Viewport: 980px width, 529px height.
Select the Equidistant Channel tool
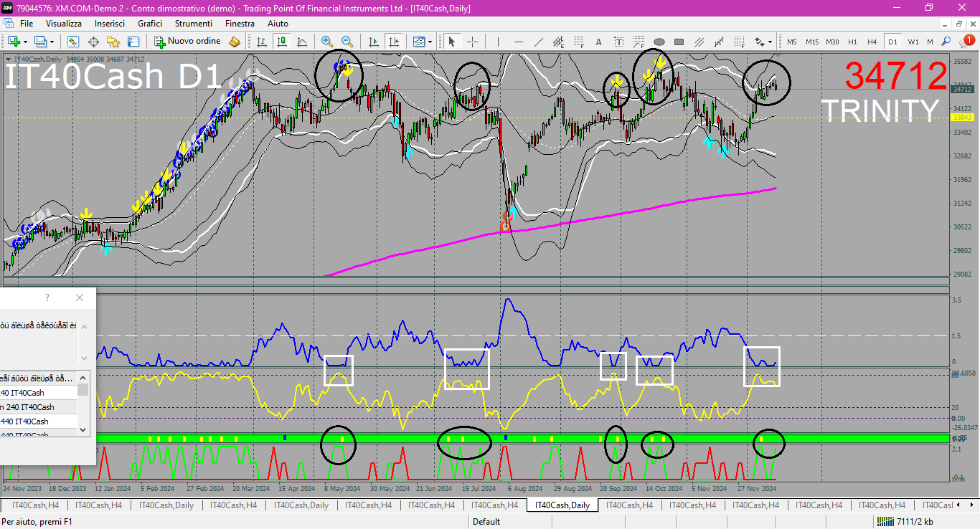pyautogui.click(x=559, y=42)
